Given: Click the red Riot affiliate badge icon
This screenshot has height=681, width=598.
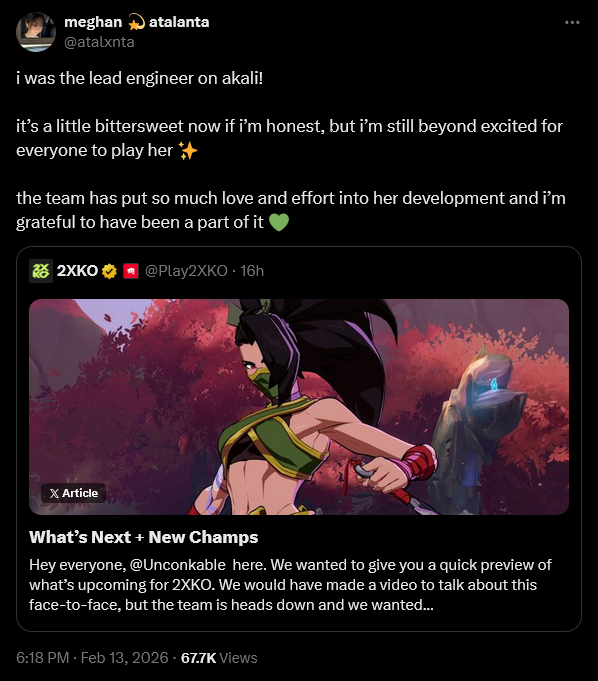Looking at the screenshot, I should point(131,271).
